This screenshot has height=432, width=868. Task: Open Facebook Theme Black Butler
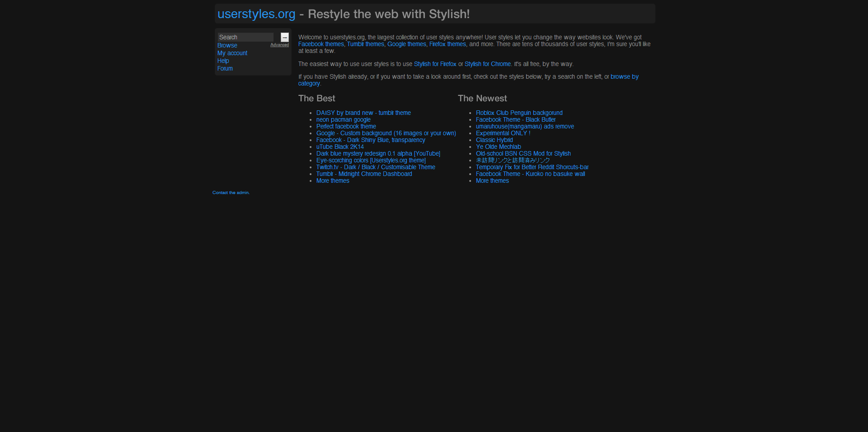[515, 119]
